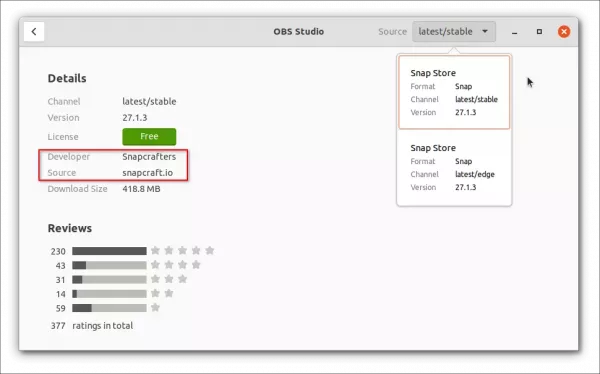
Task: Click the OBS Studio title in header
Action: (x=298, y=31)
